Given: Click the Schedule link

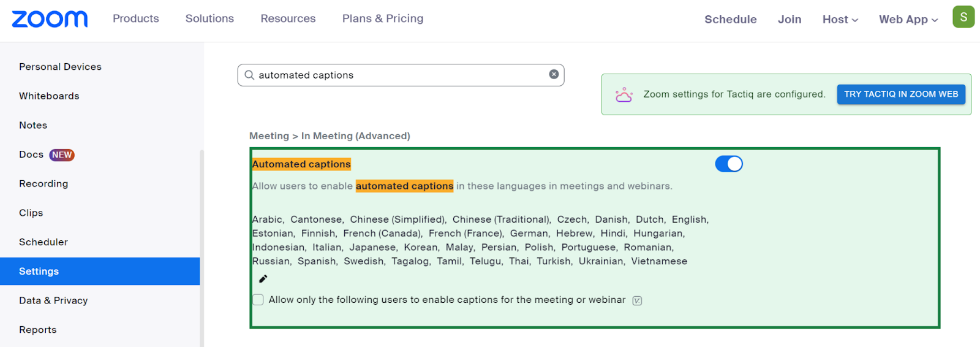Looking at the screenshot, I should click(x=731, y=20).
